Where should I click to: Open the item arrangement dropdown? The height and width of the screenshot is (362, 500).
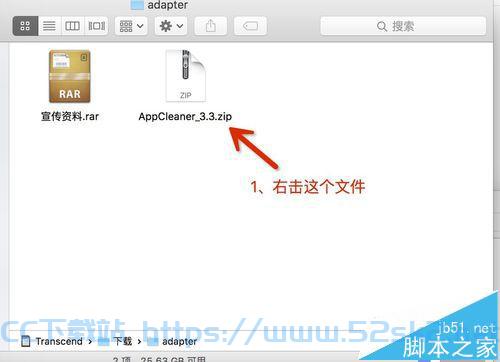pos(132,26)
